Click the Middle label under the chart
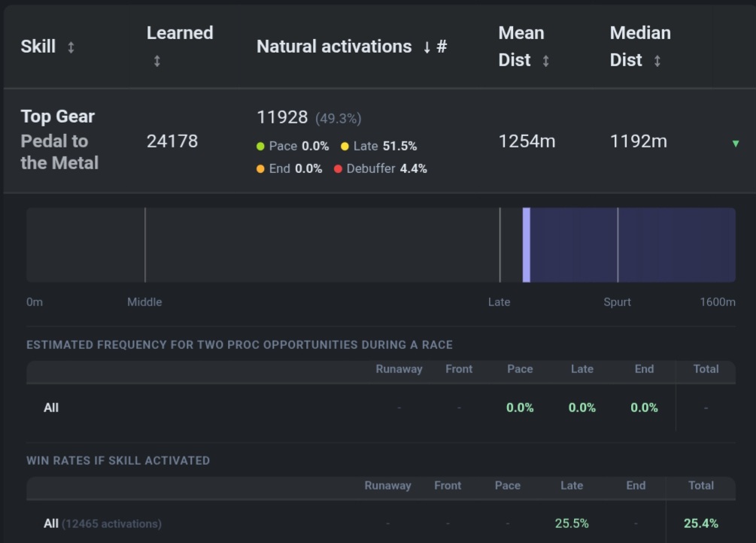The height and width of the screenshot is (543, 756). pos(144,302)
